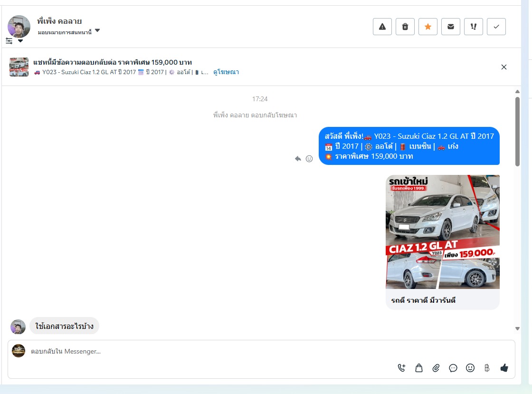Open saved replies speech bubble icon

click(453, 368)
